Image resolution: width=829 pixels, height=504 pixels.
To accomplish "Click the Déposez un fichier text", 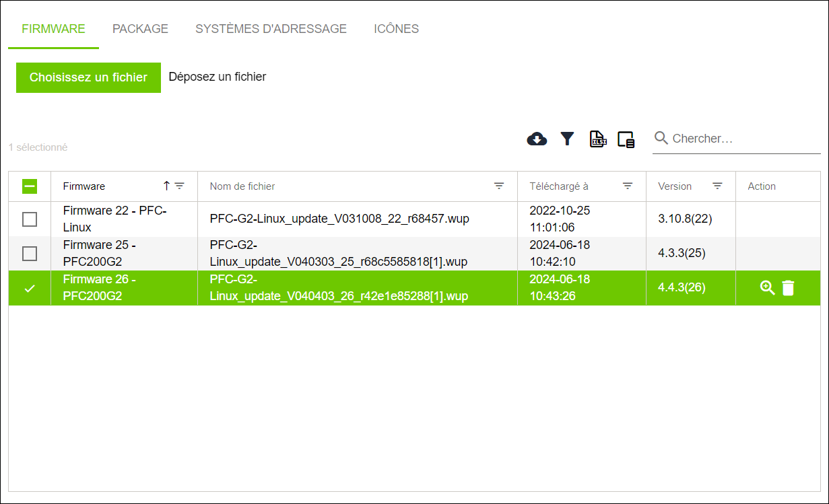I will (x=217, y=77).
